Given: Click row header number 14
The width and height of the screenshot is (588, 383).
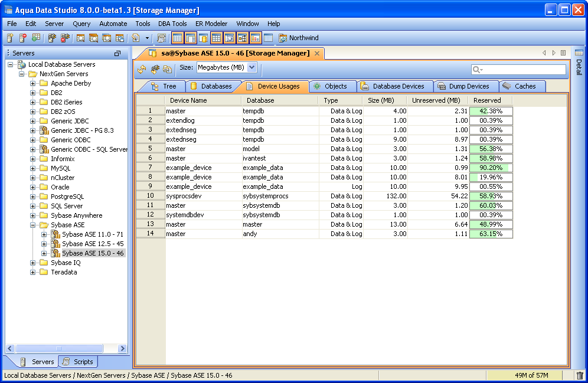Looking at the screenshot, I should pyautogui.click(x=151, y=234).
